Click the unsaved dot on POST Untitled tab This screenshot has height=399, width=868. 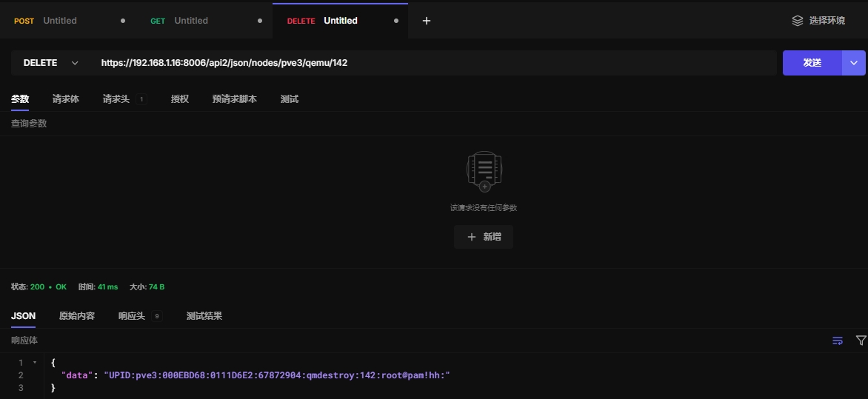(x=123, y=21)
